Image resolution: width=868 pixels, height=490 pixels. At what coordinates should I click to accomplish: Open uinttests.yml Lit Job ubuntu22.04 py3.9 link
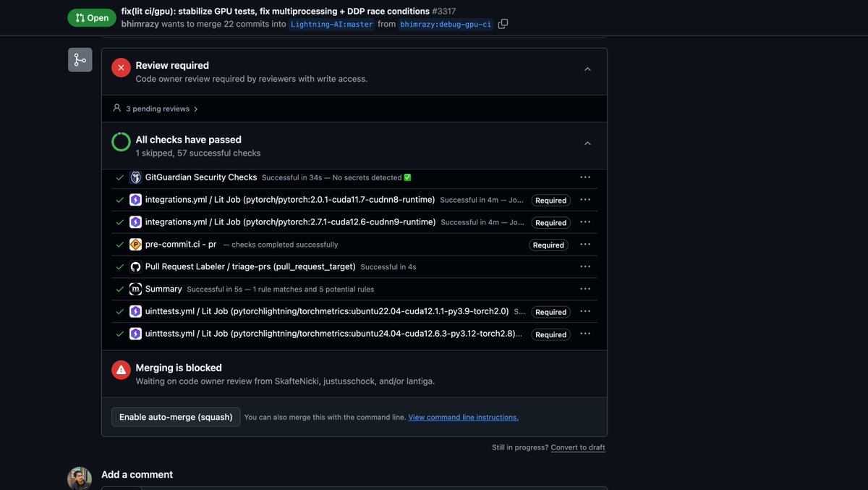[327, 312]
